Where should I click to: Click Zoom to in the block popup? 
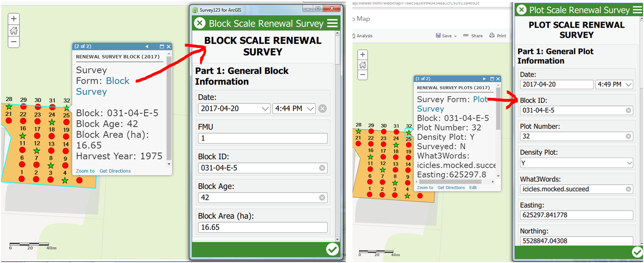85,171
